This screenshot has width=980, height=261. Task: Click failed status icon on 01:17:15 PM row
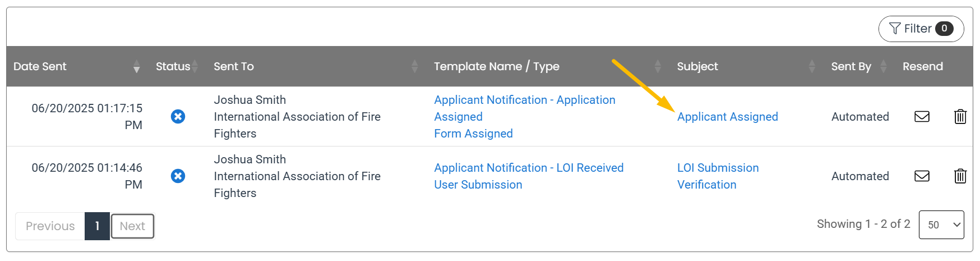click(x=178, y=116)
